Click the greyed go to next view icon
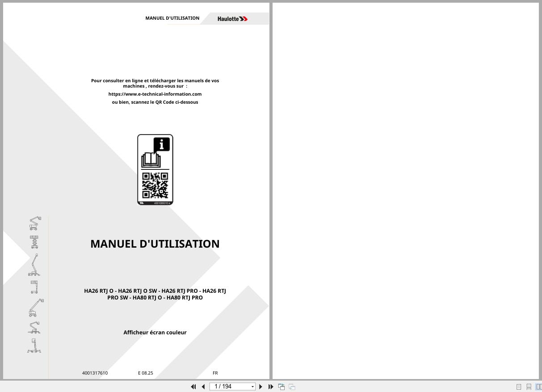 click(x=292, y=387)
